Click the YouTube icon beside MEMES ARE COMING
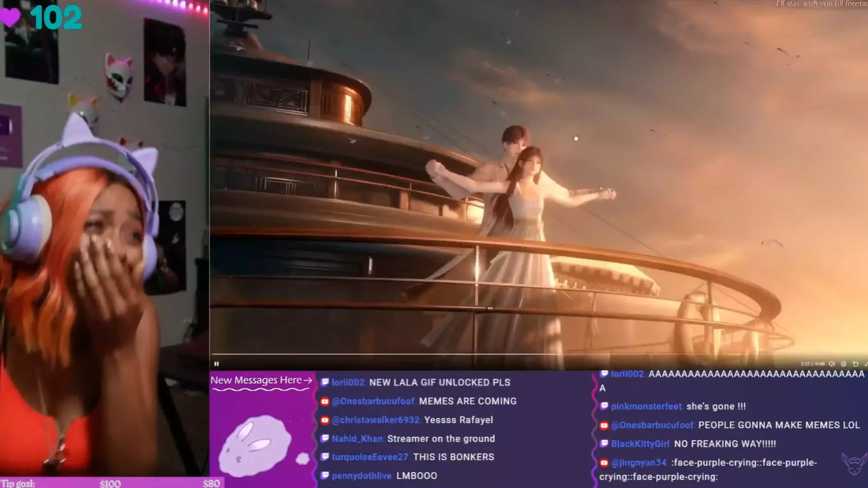This screenshot has width=868, height=488. click(x=325, y=402)
